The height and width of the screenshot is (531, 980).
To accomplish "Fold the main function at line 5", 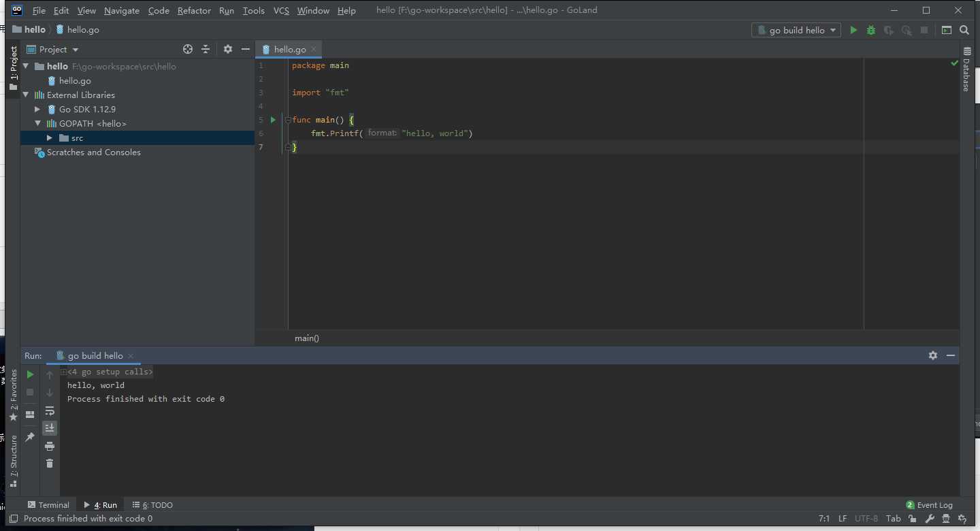I will [288, 120].
